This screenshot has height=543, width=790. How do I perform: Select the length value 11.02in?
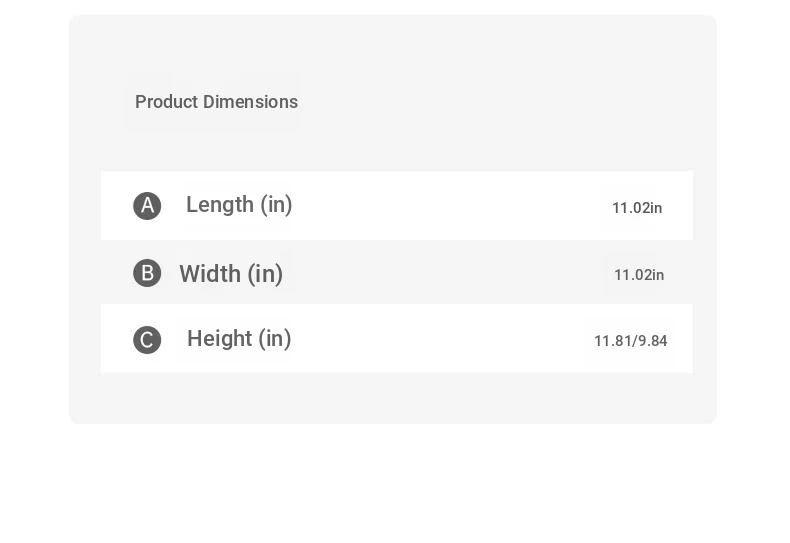(x=637, y=208)
